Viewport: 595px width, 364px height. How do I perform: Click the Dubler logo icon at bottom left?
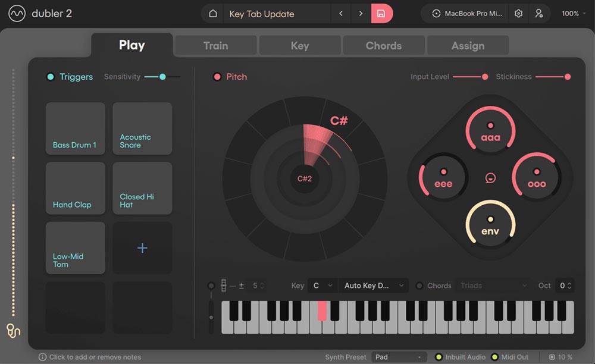pos(13,330)
